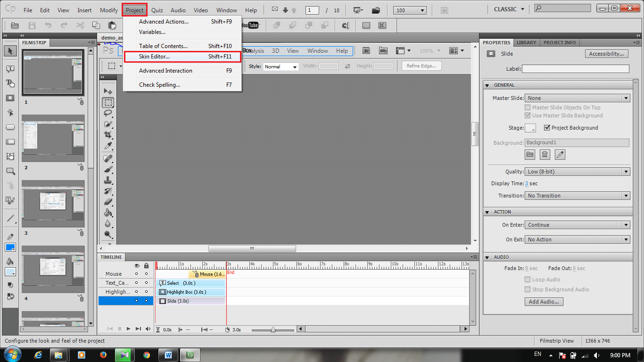Screen dimensions: 644x362
Task: Click the Paste clipboard icon
Action: point(112,25)
